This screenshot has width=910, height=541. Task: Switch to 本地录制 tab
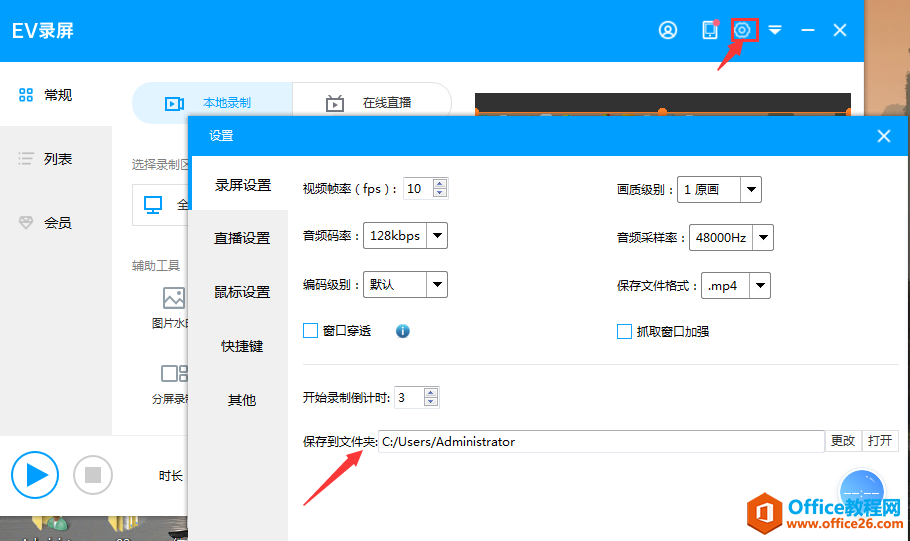coord(212,103)
